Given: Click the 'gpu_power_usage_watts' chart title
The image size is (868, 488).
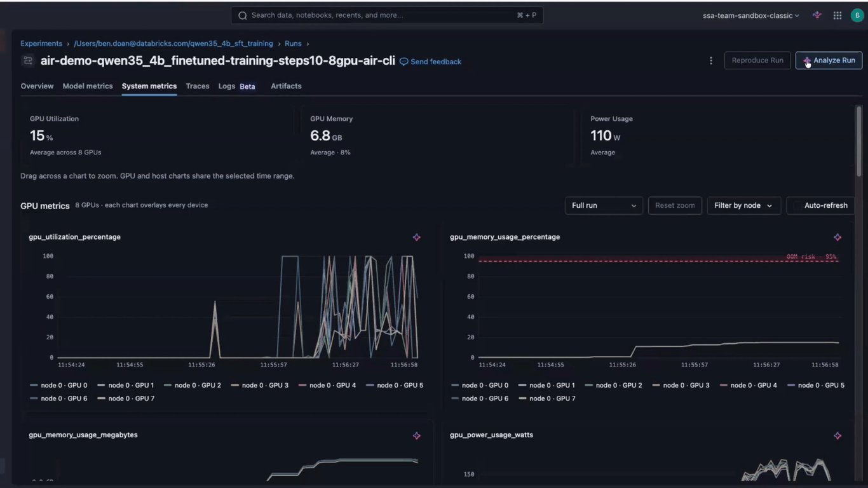Looking at the screenshot, I should [491, 435].
